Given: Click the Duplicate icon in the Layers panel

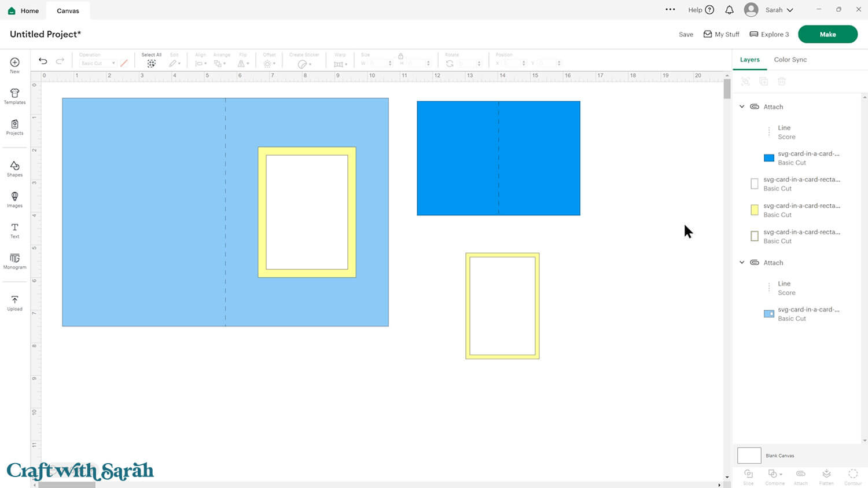Looking at the screenshot, I should tap(763, 82).
